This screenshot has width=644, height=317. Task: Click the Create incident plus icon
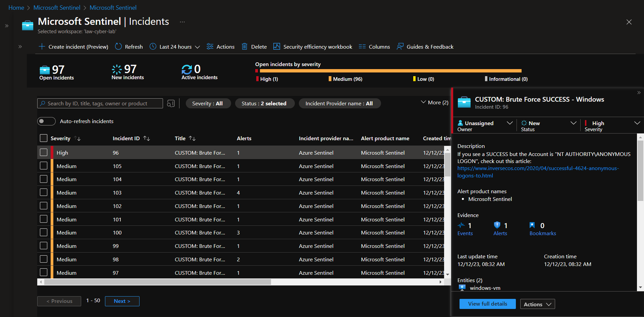42,47
